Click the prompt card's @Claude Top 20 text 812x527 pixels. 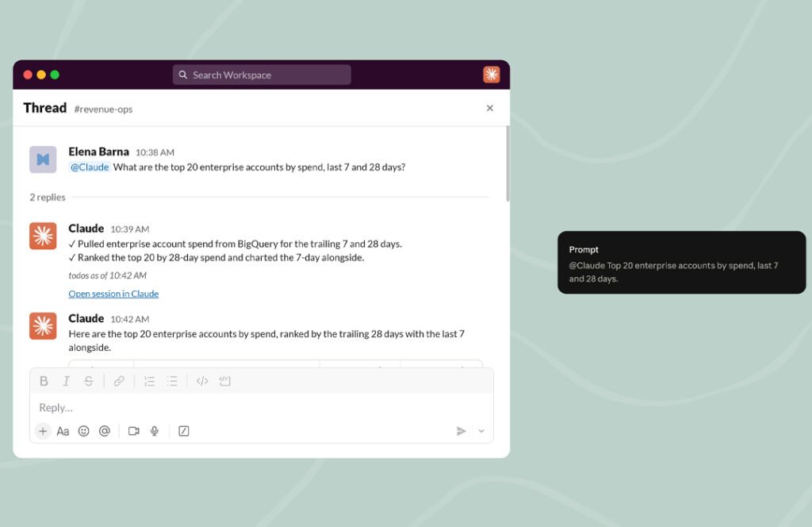[x=673, y=272]
